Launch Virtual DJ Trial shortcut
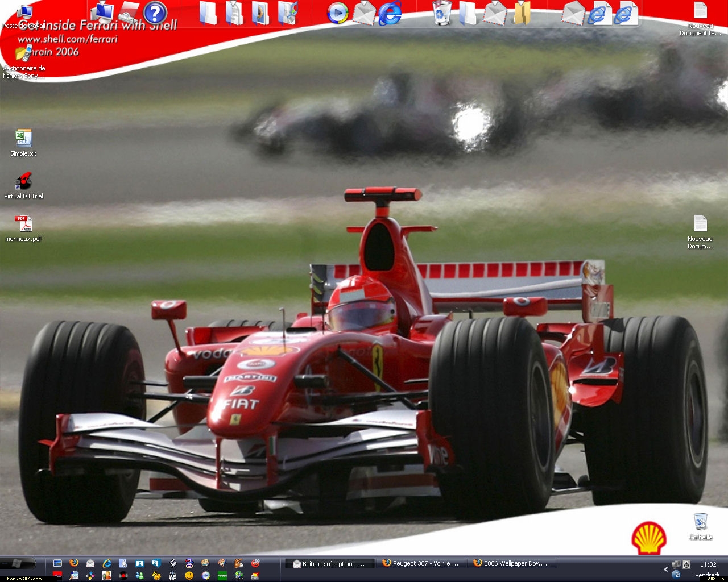 pos(23,182)
